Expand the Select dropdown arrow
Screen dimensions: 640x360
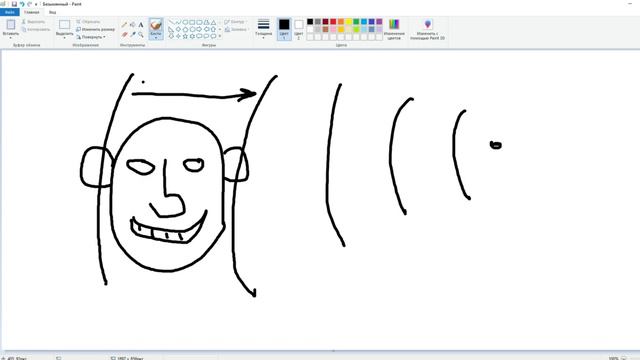[x=64, y=38]
